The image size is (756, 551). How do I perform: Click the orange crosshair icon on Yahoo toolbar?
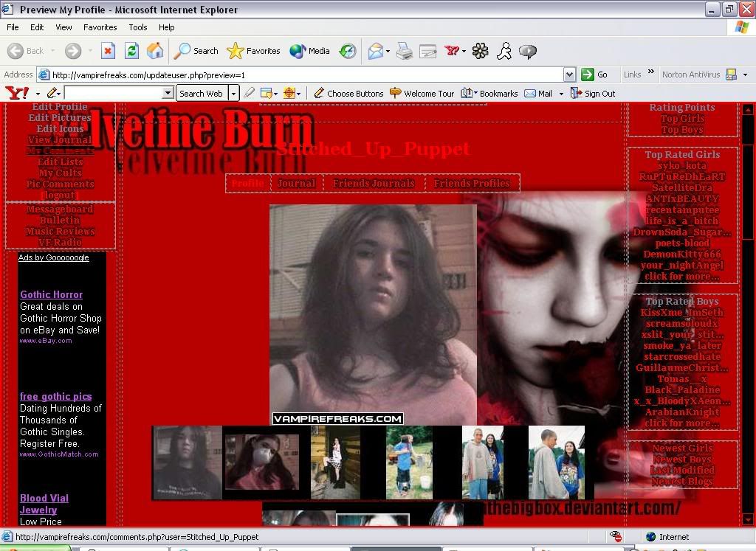289,93
